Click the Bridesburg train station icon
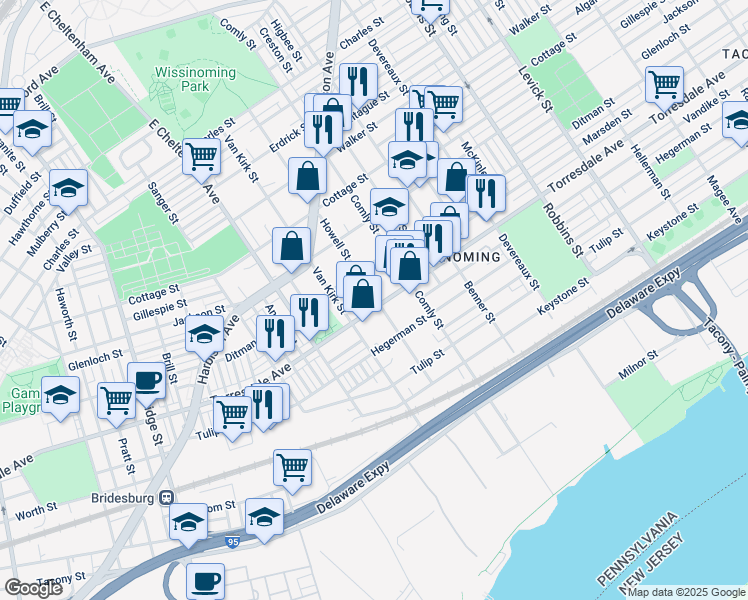 (x=166, y=498)
